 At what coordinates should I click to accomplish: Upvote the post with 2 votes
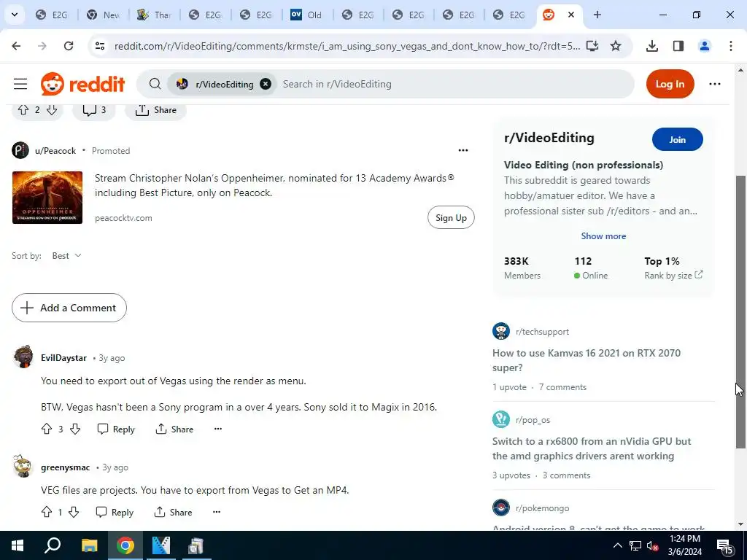(23, 110)
